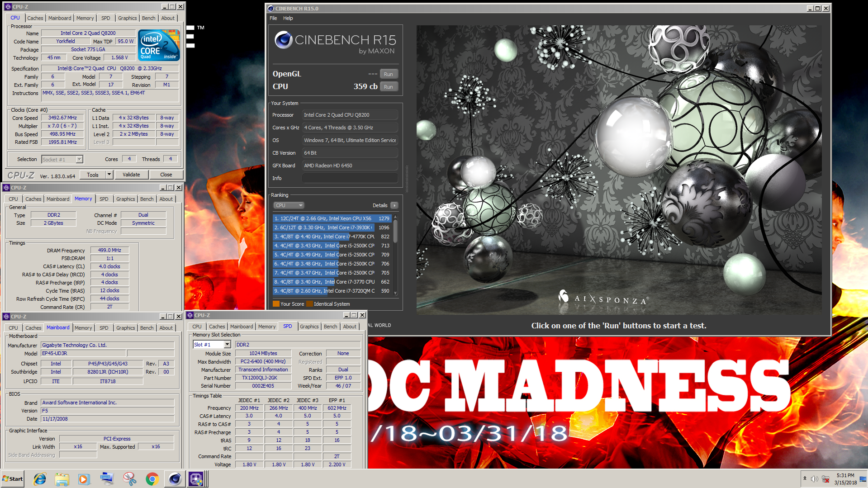
Task: Open the File Explorer folder taskbar icon
Action: tap(62, 479)
